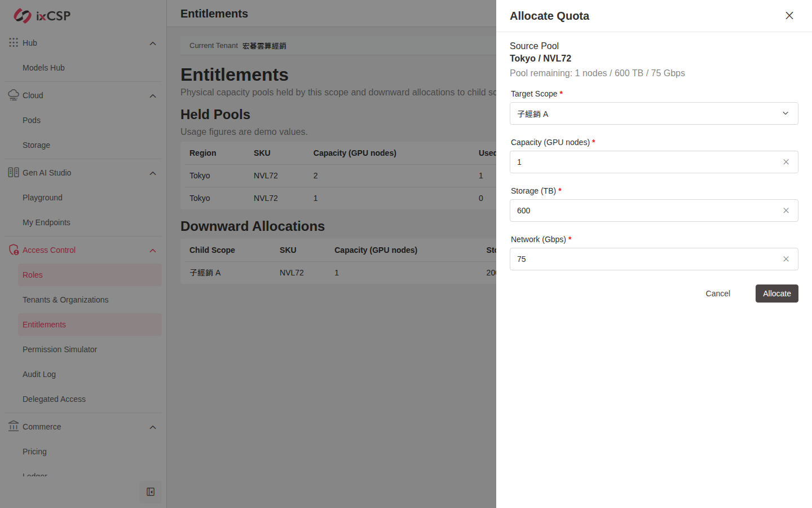Image resolution: width=812 pixels, height=508 pixels.
Task: Clear the Capacity (GPU nodes) field
Action: [786, 162]
